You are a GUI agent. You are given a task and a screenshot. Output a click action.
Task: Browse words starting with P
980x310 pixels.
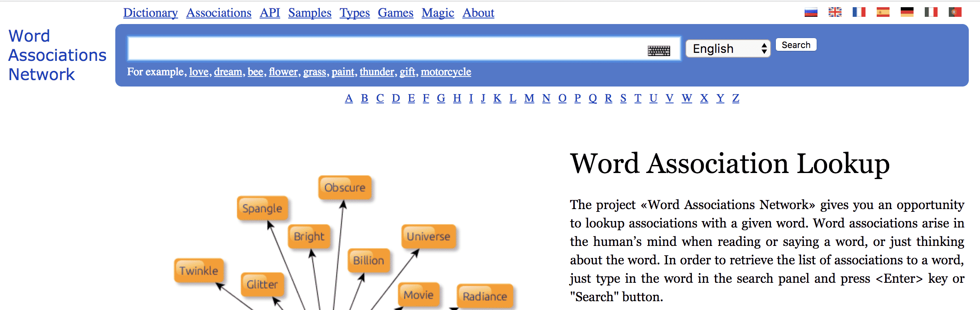pyautogui.click(x=578, y=98)
